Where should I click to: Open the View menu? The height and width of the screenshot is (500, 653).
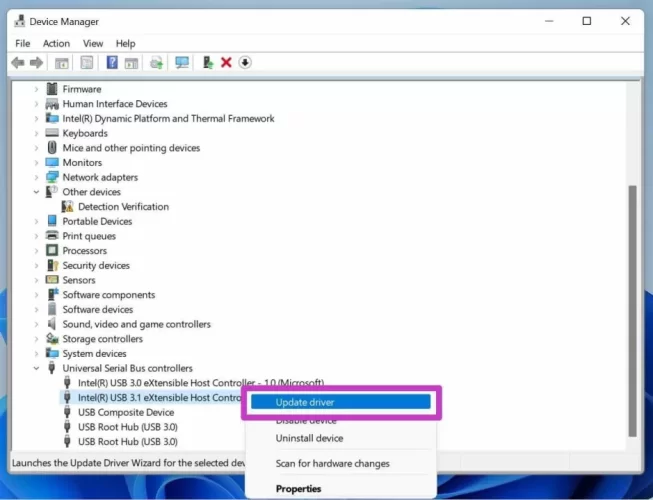point(93,43)
